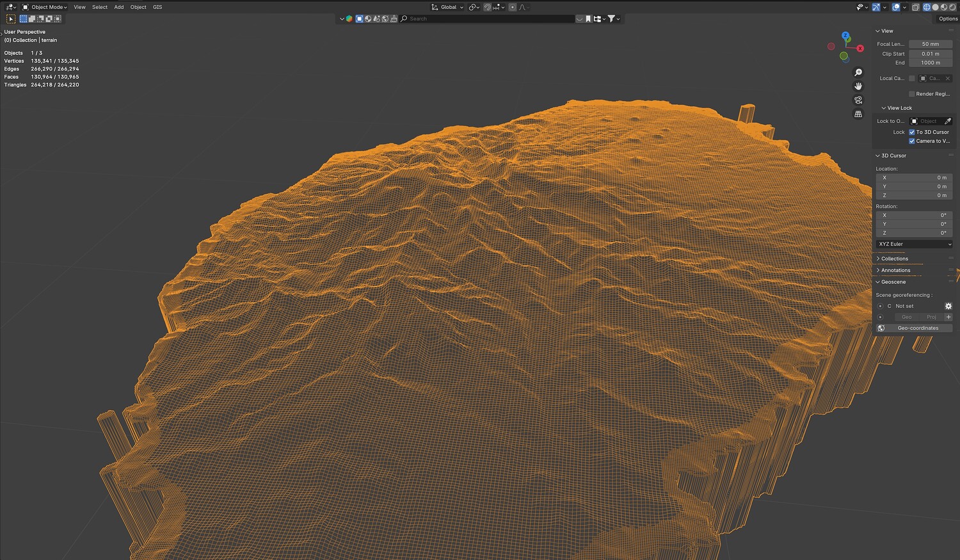
Task: Select solid viewport shading icon
Action: pos(935,7)
